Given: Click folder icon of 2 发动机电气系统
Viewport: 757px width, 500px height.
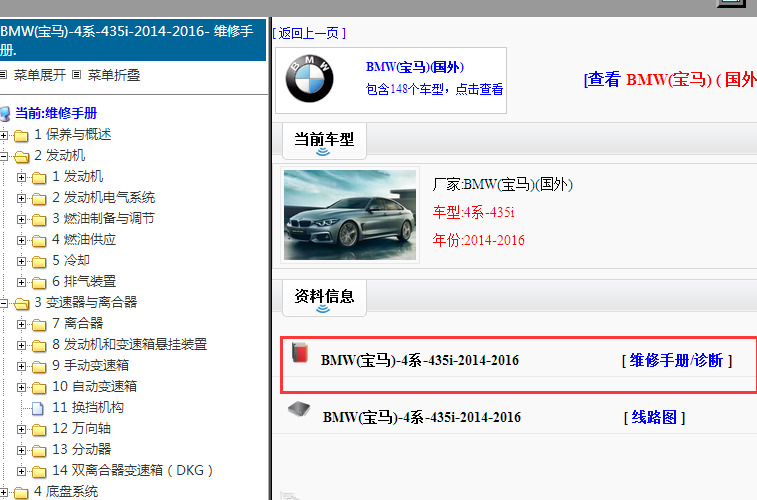Looking at the screenshot, I should [x=39, y=198].
